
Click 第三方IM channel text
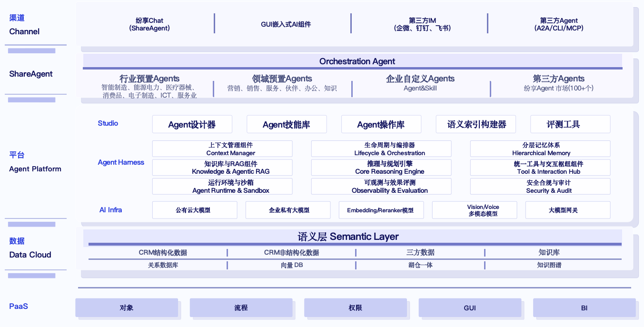(x=423, y=24)
